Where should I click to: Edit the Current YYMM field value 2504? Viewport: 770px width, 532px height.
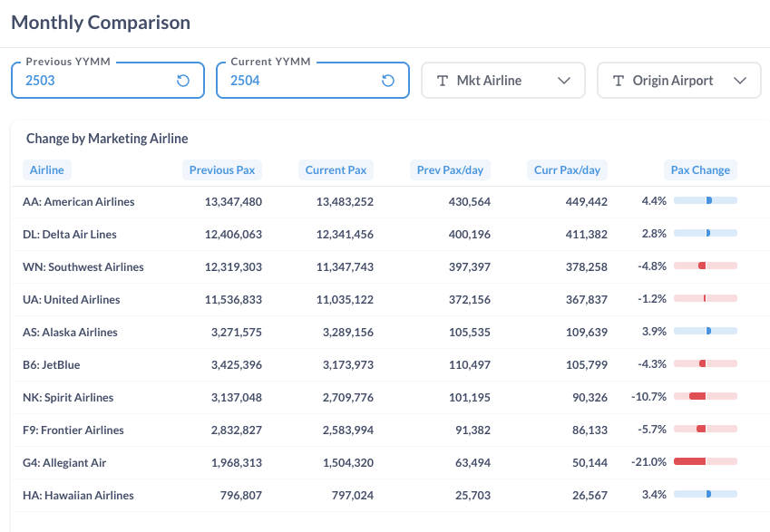click(x=245, y=81)
